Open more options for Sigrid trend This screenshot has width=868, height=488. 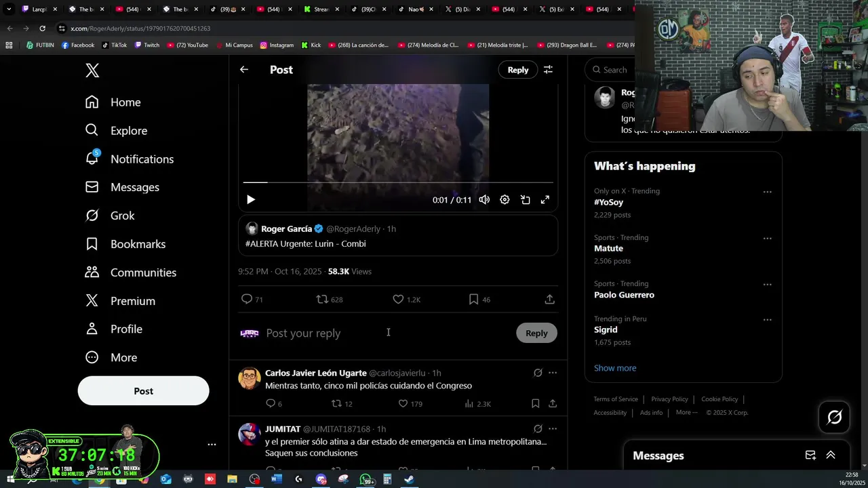[x=767, y=319]
